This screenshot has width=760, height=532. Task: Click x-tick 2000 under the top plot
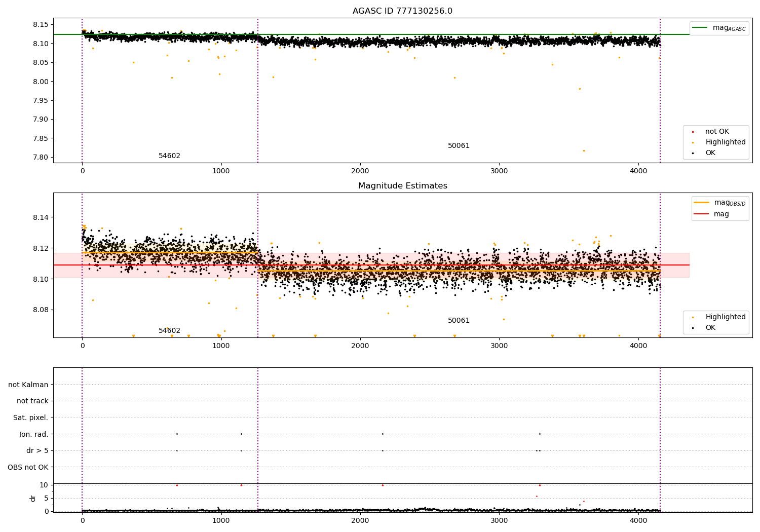(360, 171)
